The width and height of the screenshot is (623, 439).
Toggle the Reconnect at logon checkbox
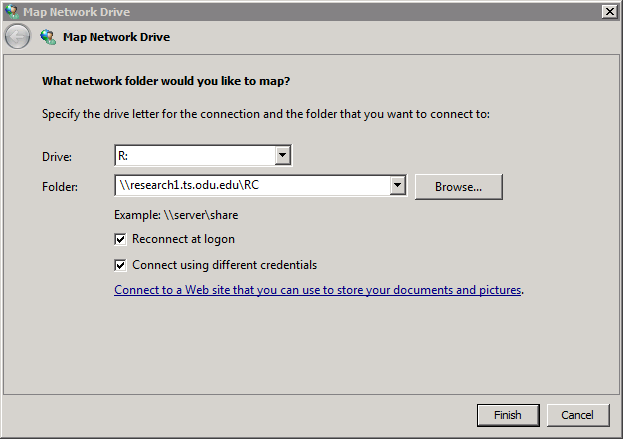121,240
